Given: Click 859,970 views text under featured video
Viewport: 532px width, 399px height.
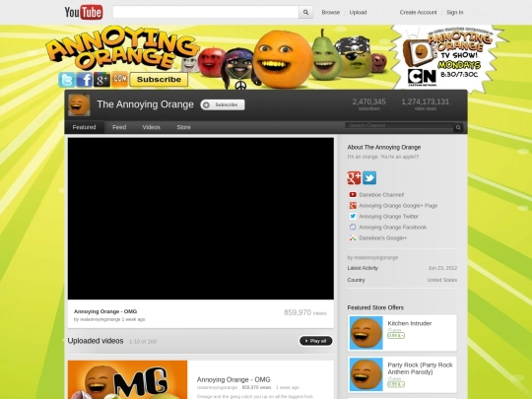Looking at the screenshot, I should point(305,312).
